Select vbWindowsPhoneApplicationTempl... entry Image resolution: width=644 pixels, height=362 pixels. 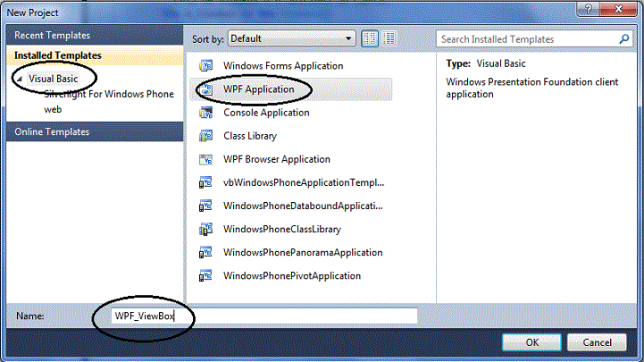(290, 182)
